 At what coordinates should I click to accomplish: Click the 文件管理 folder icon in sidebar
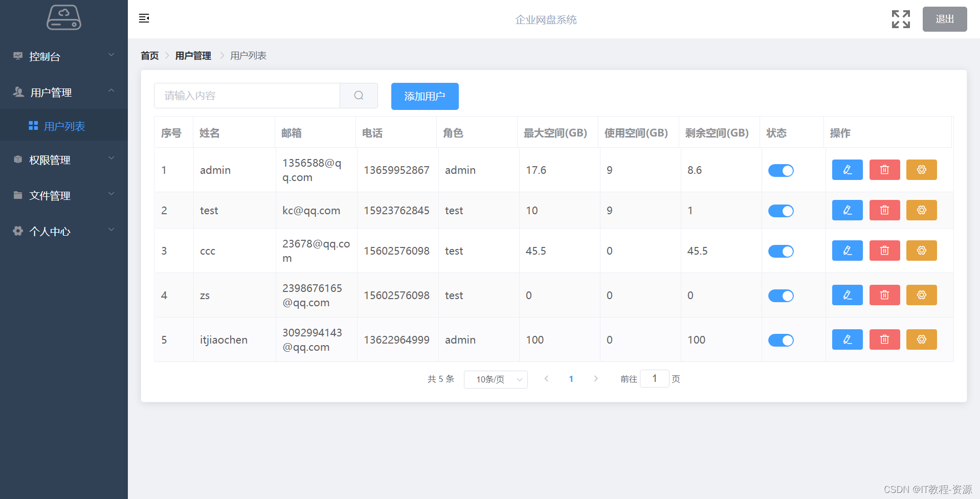coord(18,195)
